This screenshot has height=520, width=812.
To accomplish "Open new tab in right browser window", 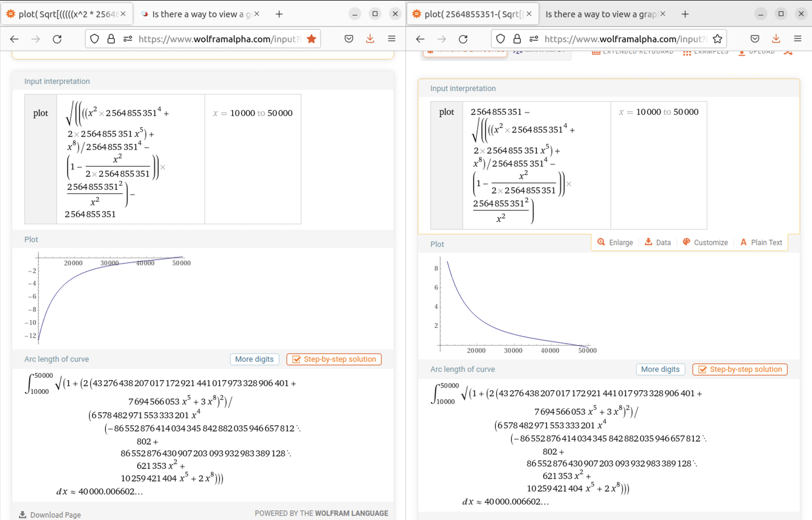I will click(x=685, y=14).
